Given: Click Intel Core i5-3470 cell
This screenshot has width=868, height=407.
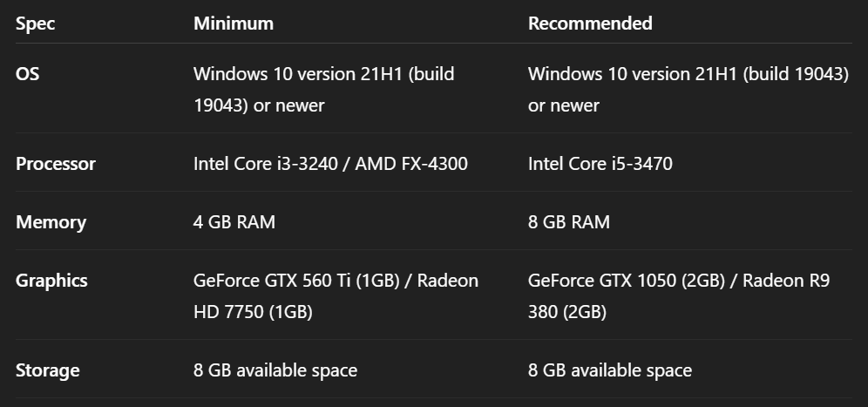Looking at the screenshot, I should [600, 164].
